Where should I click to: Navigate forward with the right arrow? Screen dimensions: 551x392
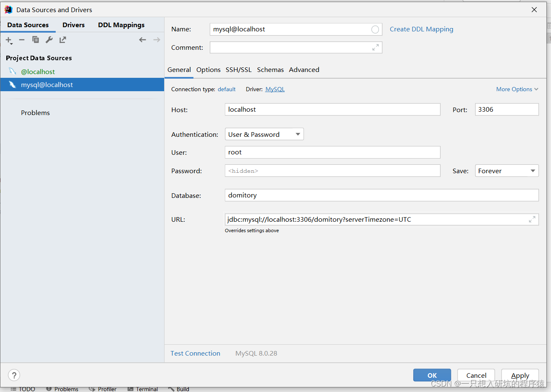[x=157, y=40]
